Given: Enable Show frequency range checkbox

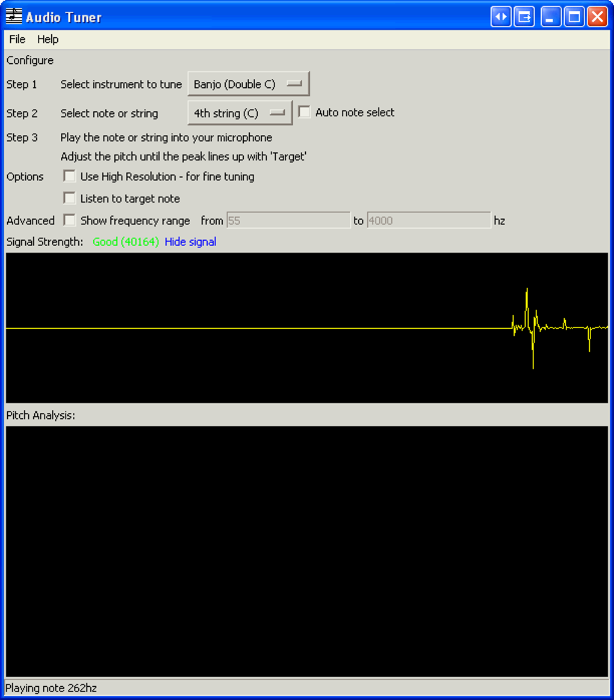Looking at the screenshot, I should tap(69, 220).
